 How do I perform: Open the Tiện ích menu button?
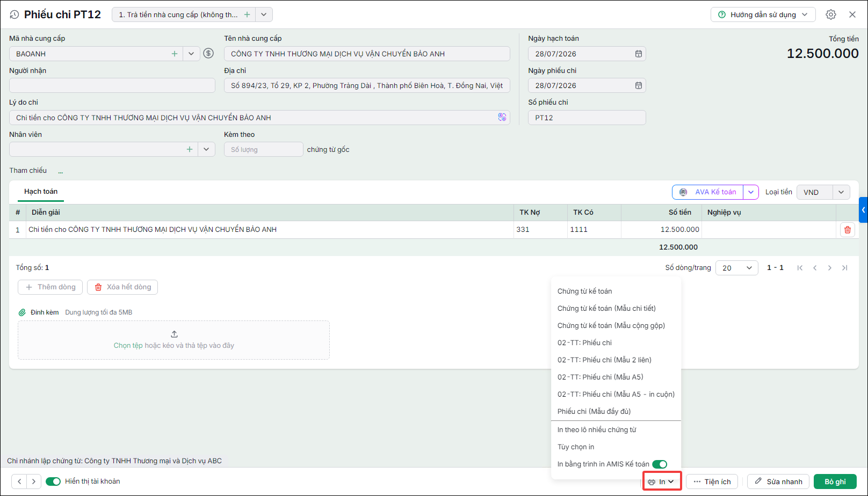coord(712,482)
